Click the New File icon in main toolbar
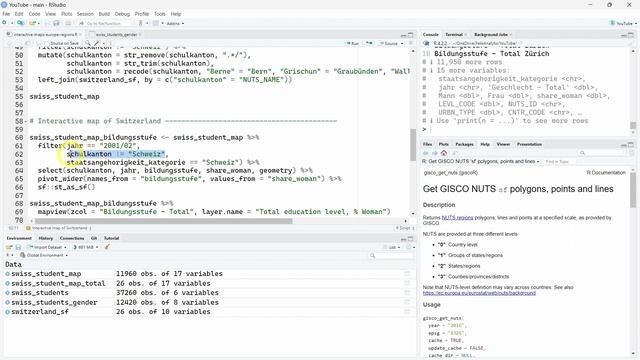Viewport: 640px width, 360px height. click(4, 23)
